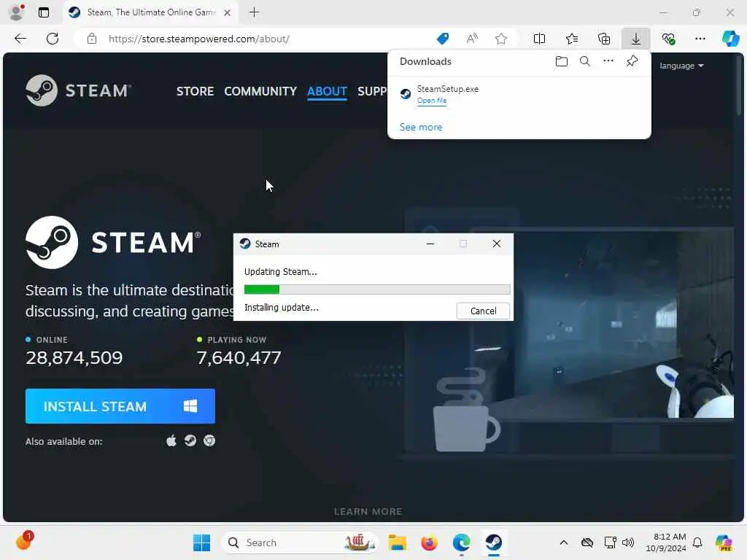Screen dimensions: 747x560
Task: Open the tab actions menu icon
Action: coord(43,12)
